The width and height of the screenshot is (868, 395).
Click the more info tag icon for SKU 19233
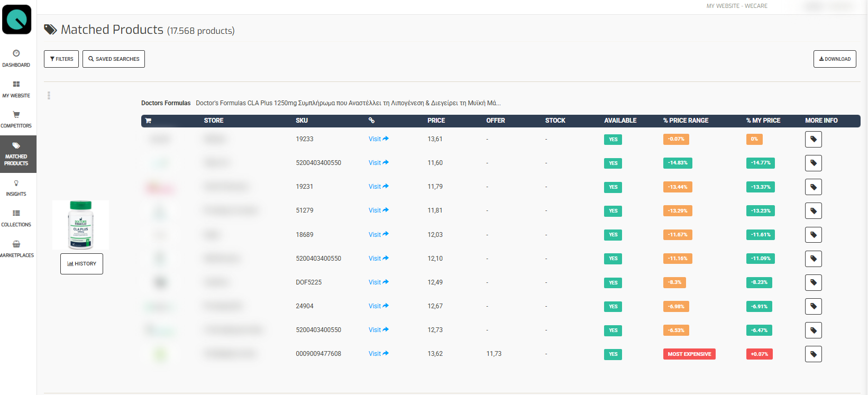[813, 140]
